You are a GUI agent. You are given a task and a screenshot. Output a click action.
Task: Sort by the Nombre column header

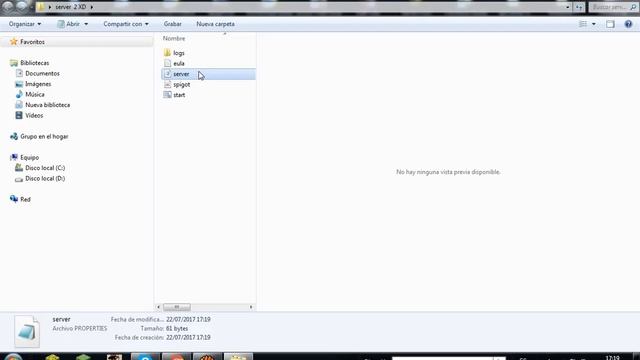174,38
